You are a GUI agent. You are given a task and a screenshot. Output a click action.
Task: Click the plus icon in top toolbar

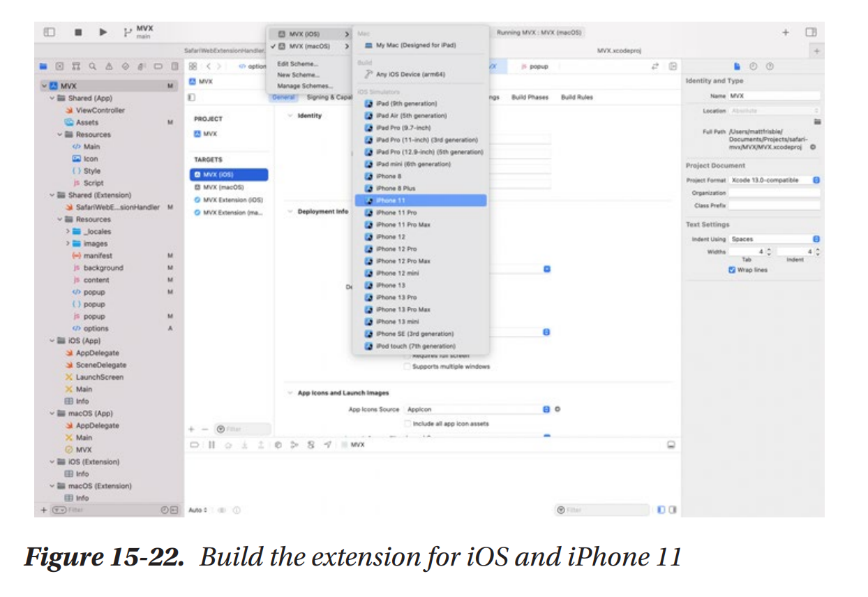(x=786, y=32)
